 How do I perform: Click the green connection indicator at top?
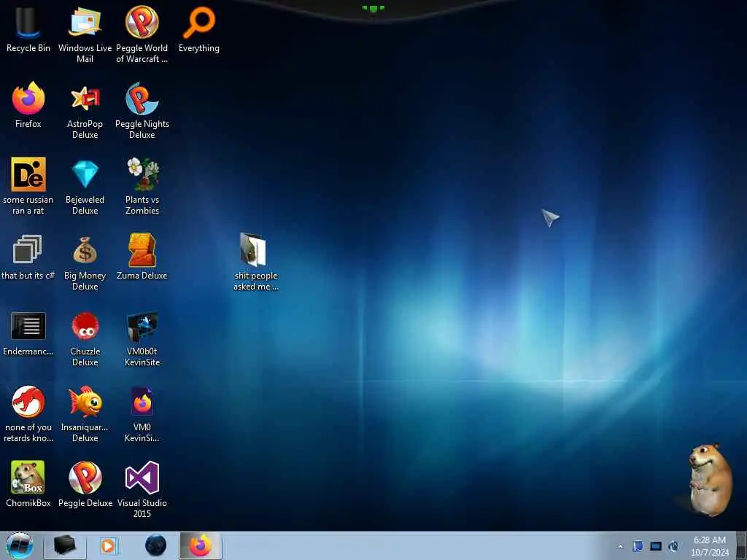point(373,9)
